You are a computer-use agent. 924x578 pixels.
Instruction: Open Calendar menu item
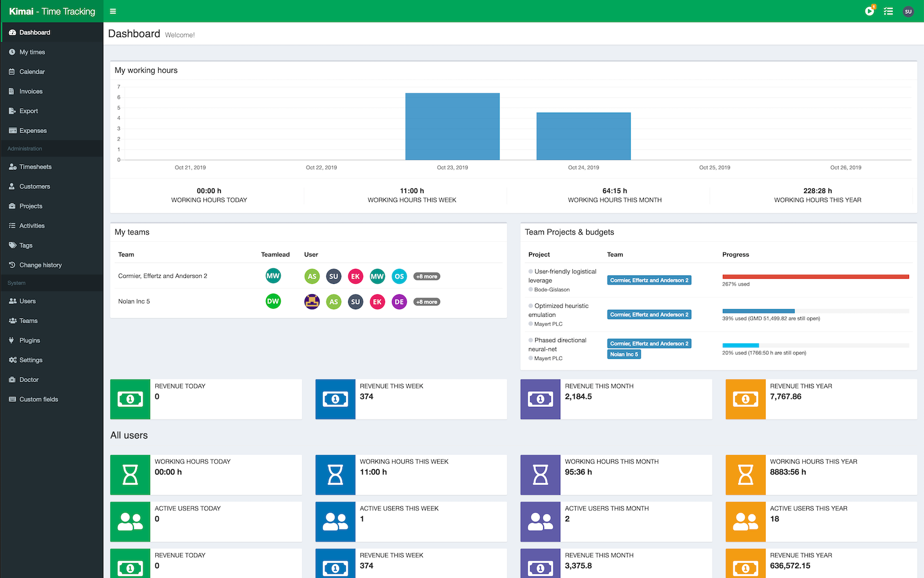(52, 72)
